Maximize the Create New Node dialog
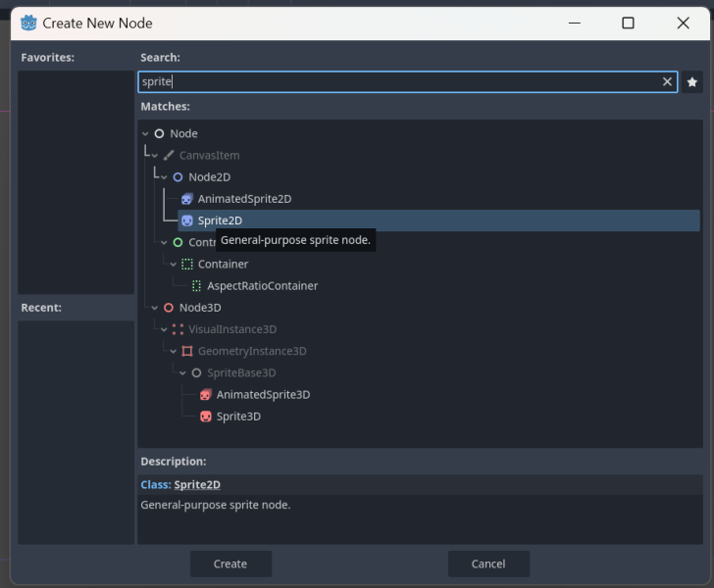The height and width of the screenshot is (588, 714). click(x=628, y=23)
